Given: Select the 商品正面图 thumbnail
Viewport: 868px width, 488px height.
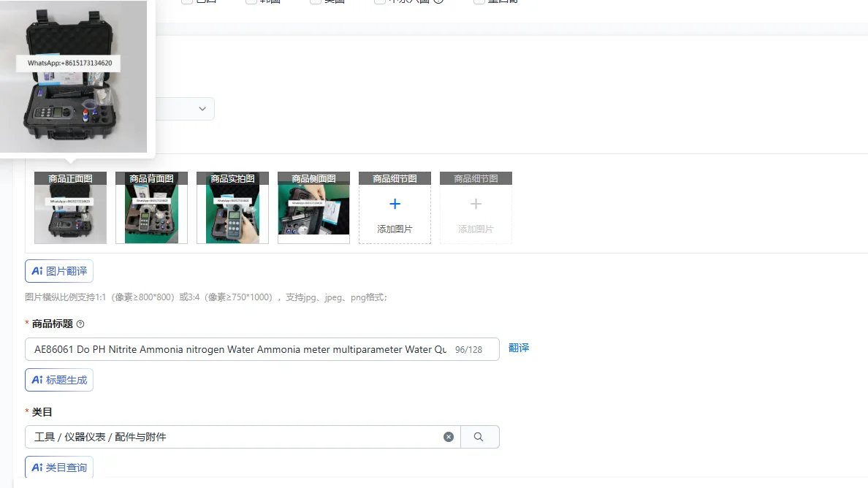Looking at the screenshot, I should coord(70,207).
